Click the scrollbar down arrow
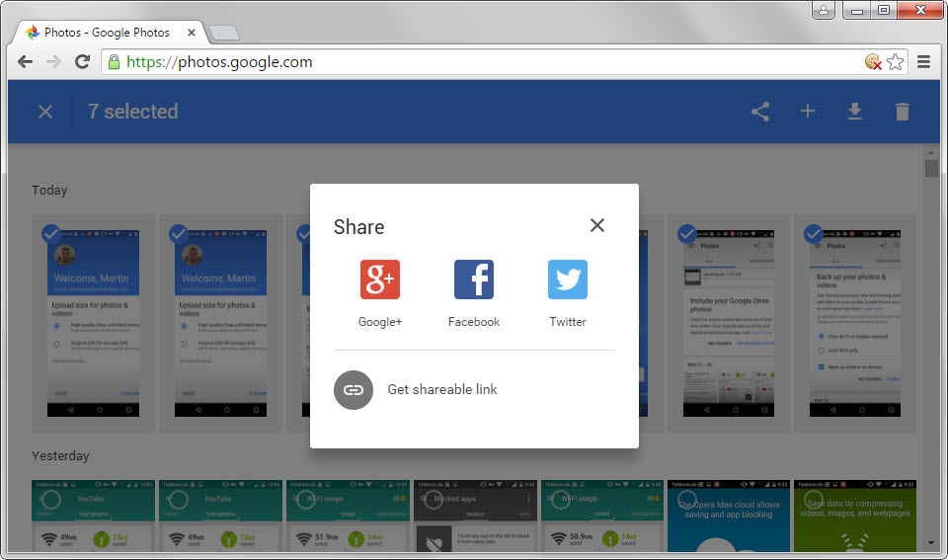The height and width of the screenshot is (560, 948). click(x=931, y=543)
